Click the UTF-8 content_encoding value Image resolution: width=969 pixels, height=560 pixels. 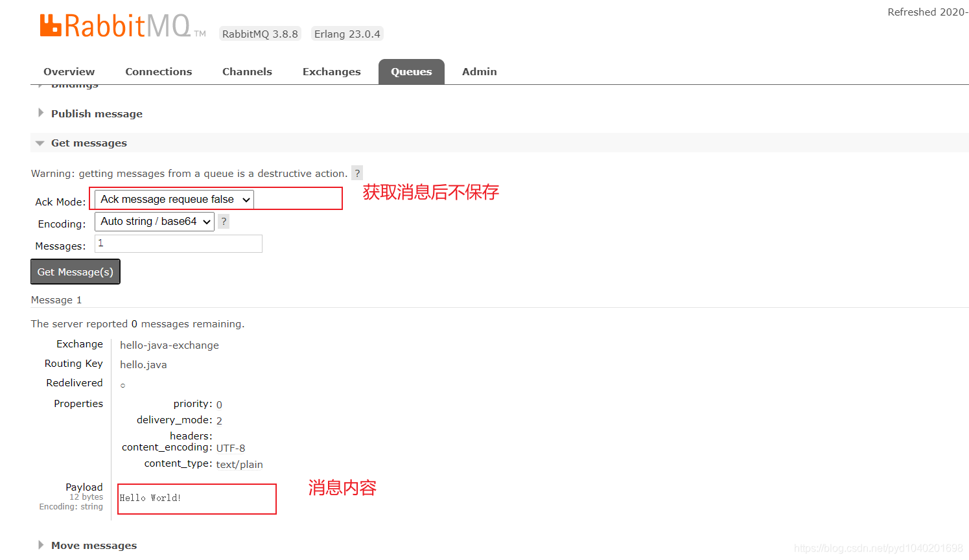point(231,449)
